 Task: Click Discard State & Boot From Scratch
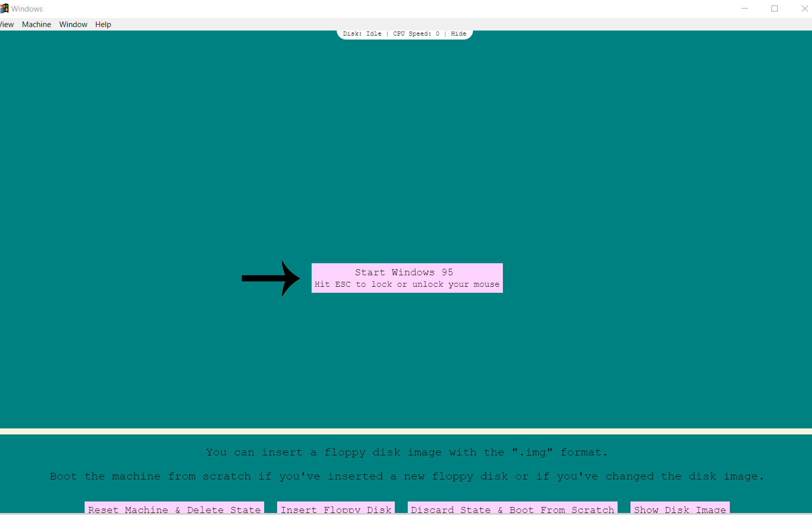point(512,508)
